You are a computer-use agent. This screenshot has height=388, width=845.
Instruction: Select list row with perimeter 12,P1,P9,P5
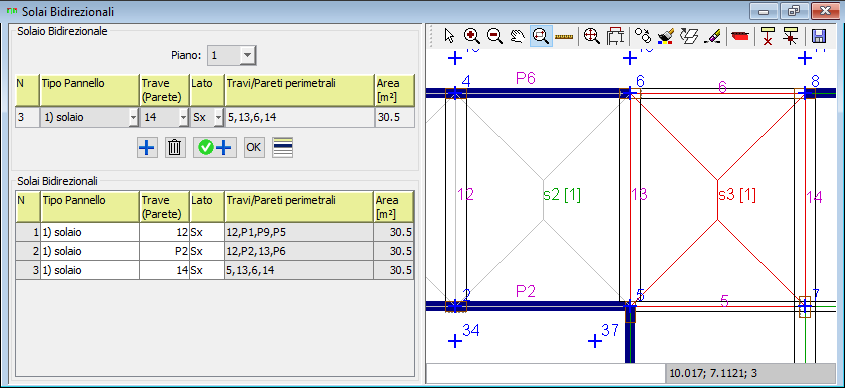tap(214, 233)
